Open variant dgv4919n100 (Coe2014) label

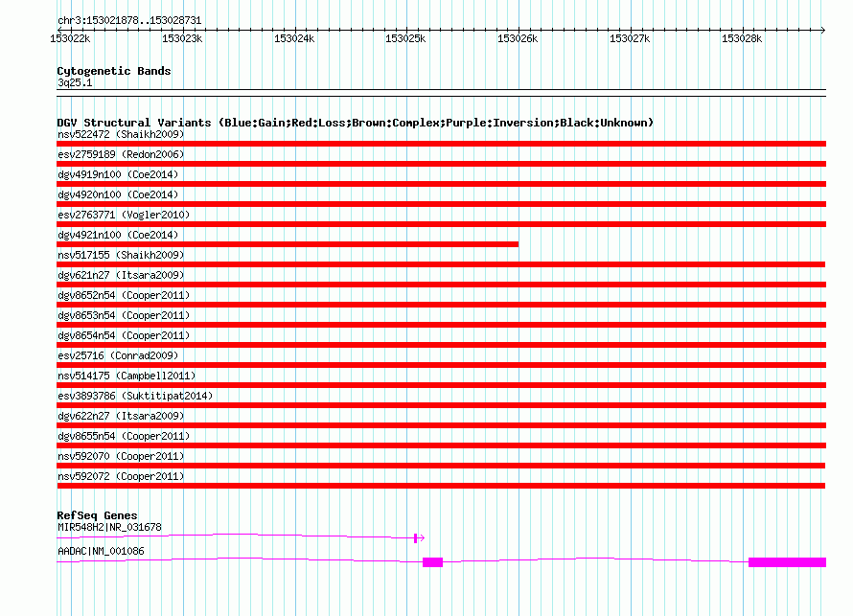(118, 174)
